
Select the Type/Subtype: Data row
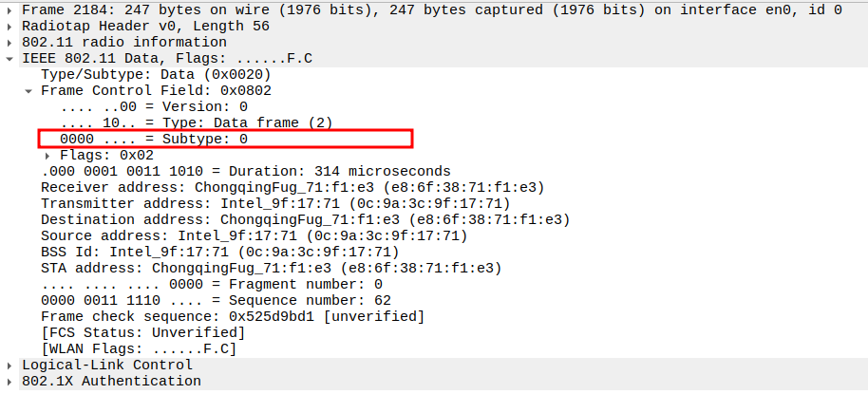pos(157,75)
